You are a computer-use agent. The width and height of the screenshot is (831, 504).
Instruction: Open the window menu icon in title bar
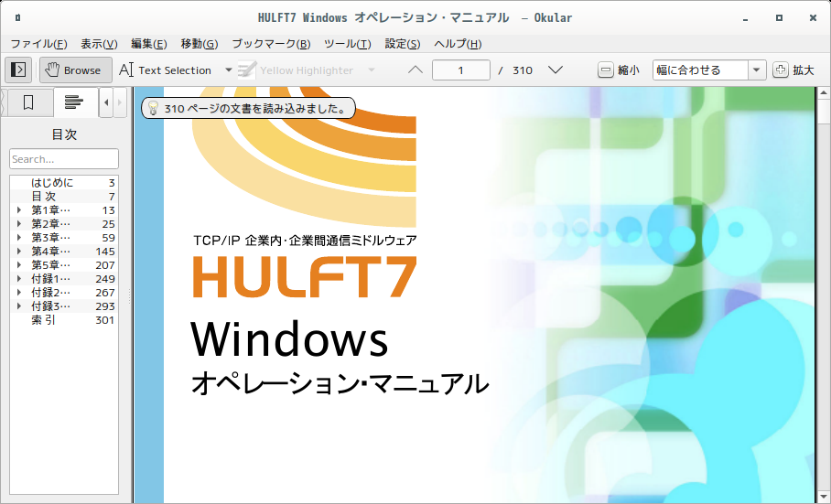click(18, 18)
